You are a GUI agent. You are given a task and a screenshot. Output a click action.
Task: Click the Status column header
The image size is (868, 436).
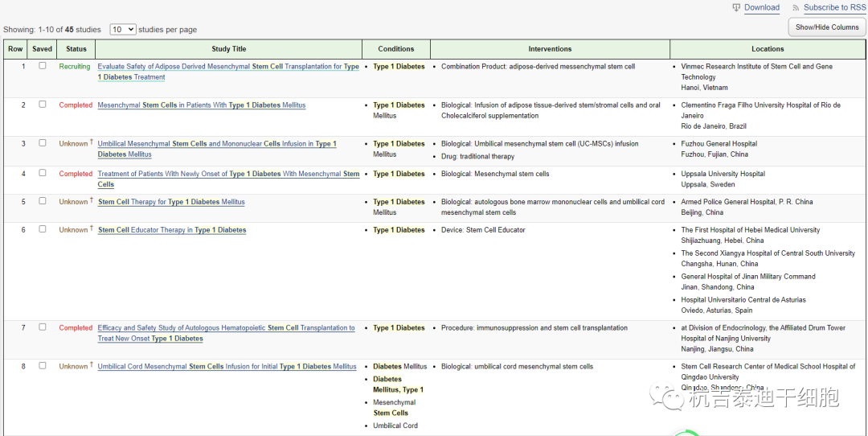[x=76, y=49]
